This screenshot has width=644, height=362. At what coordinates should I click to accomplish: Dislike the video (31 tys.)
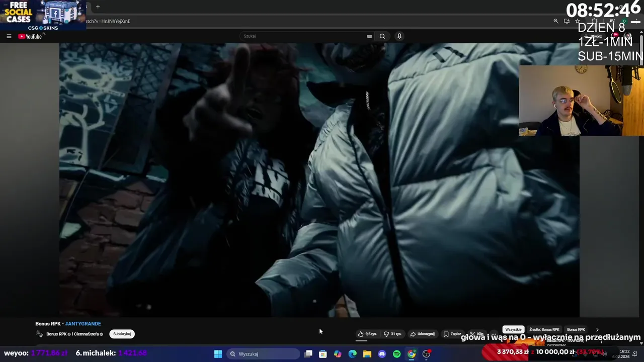[x=392, y=334]
